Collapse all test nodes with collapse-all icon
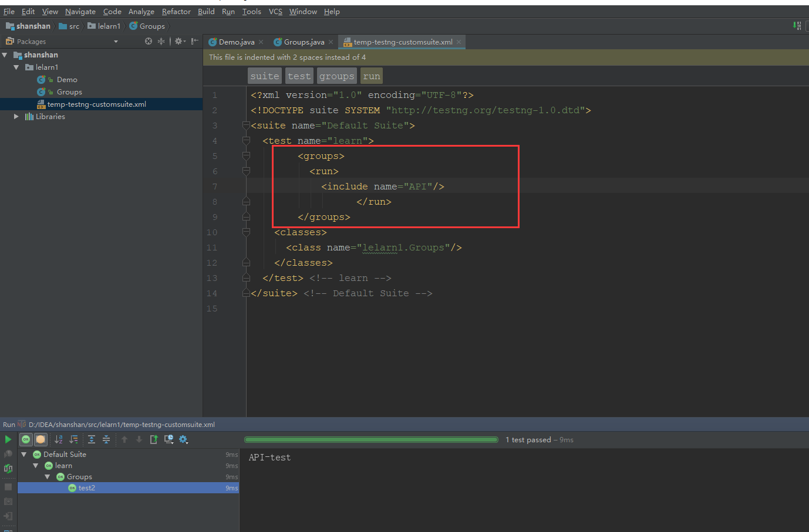This screenshot has height=532, width=809. coord(106,439)
